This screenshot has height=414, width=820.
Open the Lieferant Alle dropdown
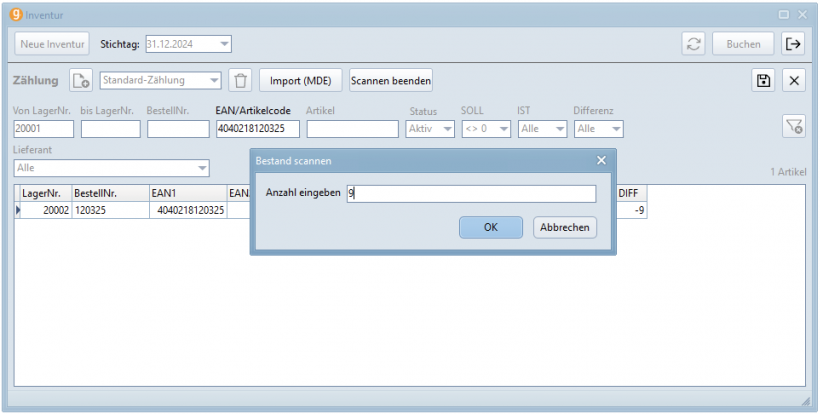pos(202,168)
